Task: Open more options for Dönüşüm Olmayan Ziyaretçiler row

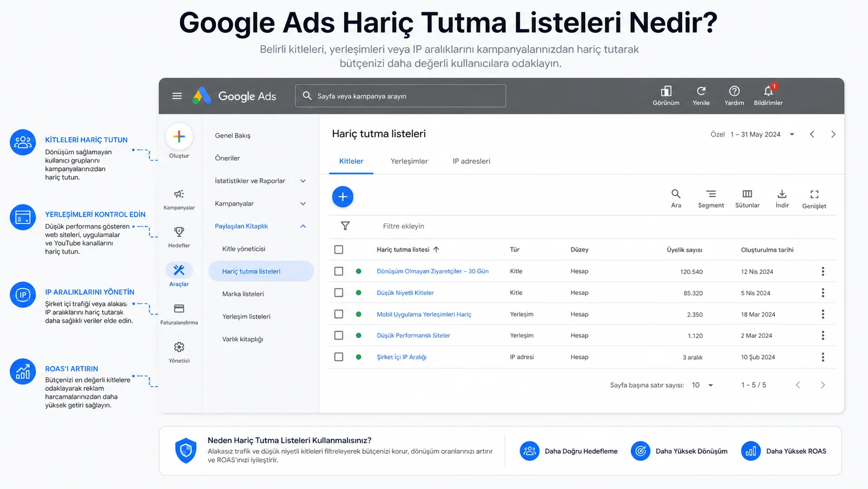Action: pyautogui.click(x=823, y=271)
